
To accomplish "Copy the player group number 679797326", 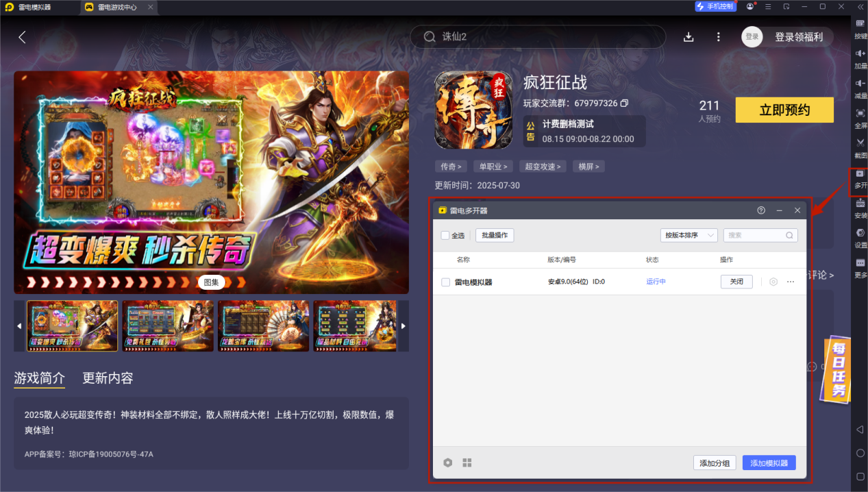I will [624, 103].
